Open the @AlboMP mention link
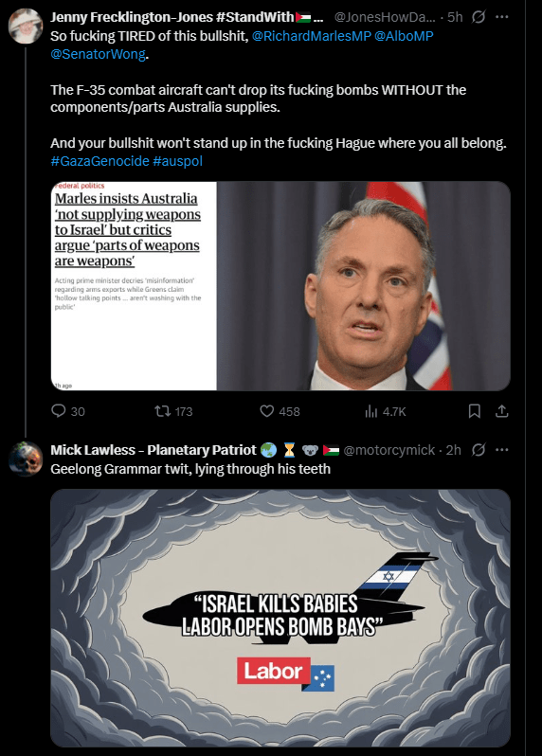Viewport: 542px width, 756px height. [404, 36]
